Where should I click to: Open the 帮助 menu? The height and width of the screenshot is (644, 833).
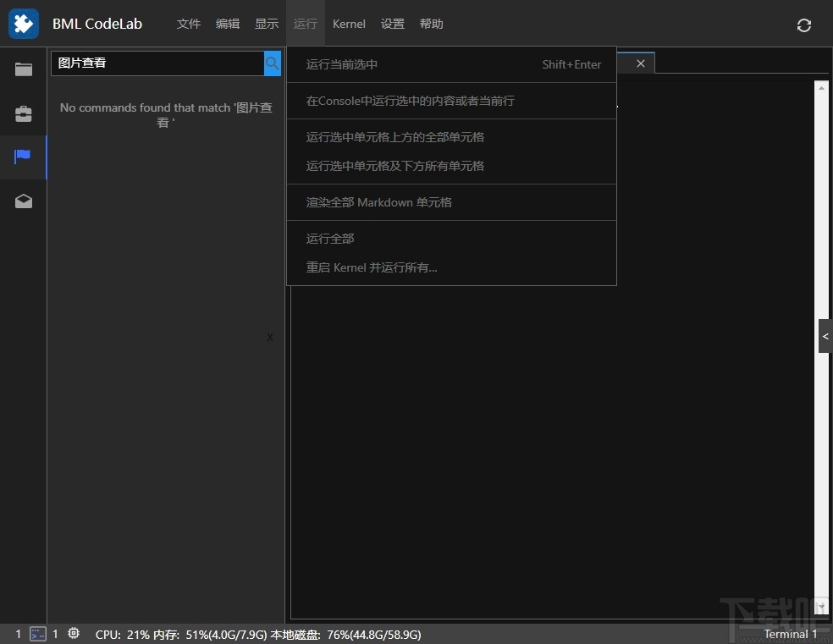pos(432,24)
